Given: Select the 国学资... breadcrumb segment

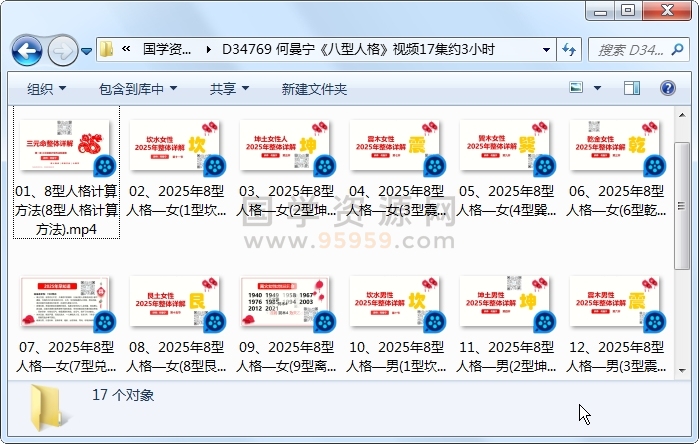Looking at the screenshot, I should pos(167,49).
